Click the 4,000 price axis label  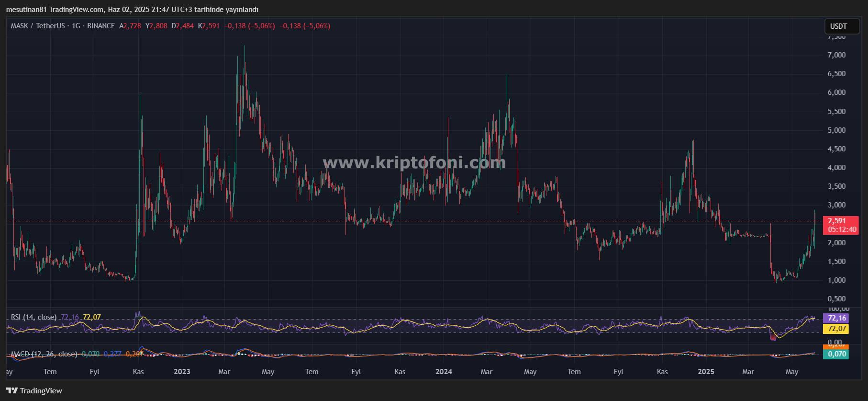click(x=836, y=168)
